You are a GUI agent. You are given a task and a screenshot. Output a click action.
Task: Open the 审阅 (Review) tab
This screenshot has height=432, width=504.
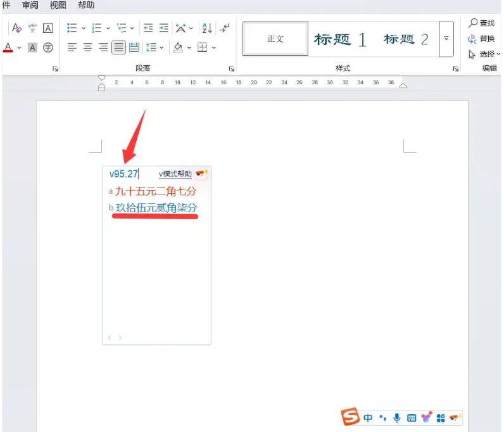pyautogui.click(x=30, y=5)
